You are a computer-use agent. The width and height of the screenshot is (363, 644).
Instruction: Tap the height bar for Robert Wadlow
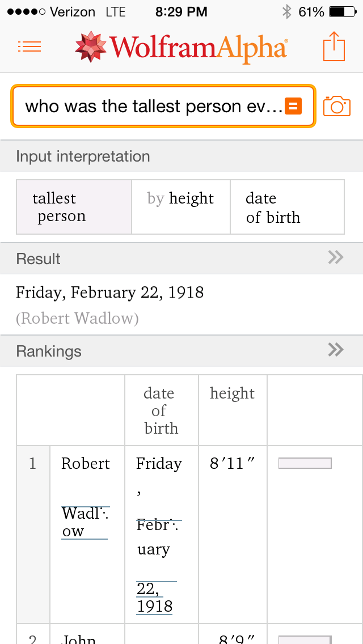305,464
